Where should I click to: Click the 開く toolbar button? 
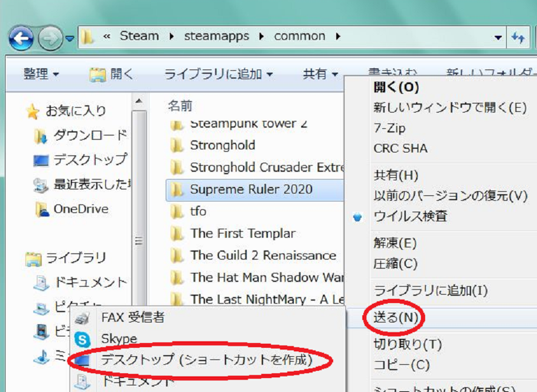(x=112, y=74)
